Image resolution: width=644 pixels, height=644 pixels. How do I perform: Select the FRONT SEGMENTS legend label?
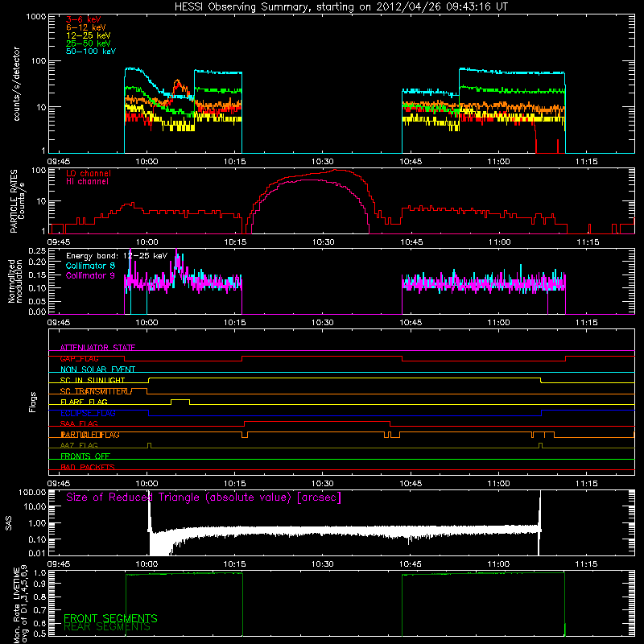[110, 618]
